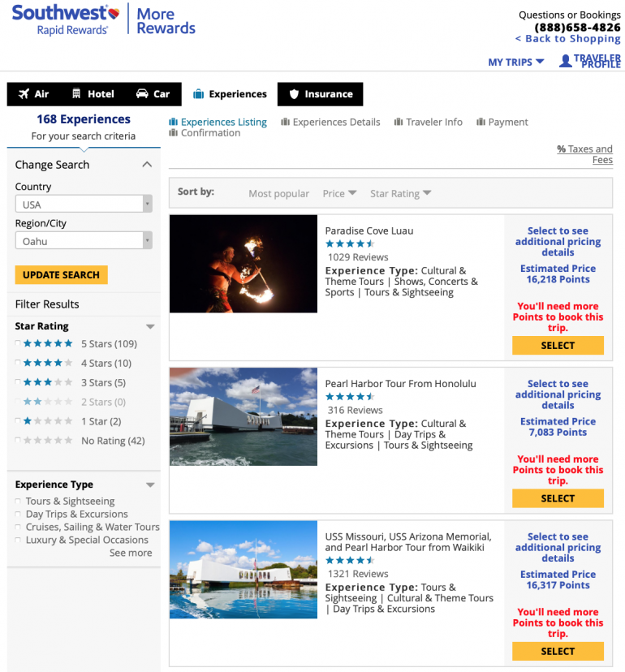Select the Paradise Cove Luau experience
This screenshot has width=625, height=672.
coord(558,346)
